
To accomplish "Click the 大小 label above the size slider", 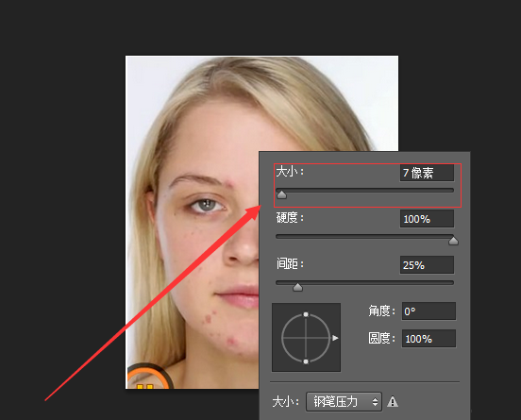I will click(x=290, y=172).
